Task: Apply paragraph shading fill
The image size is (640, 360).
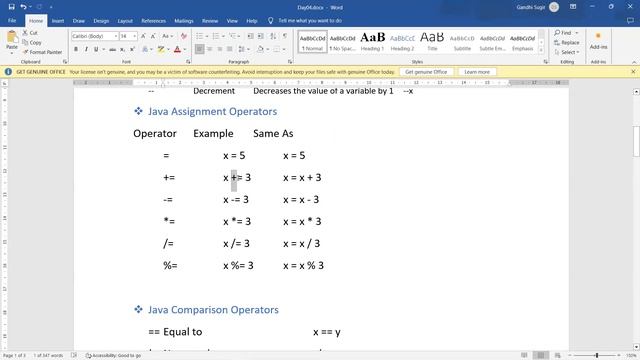Action: tap(260, 49)
